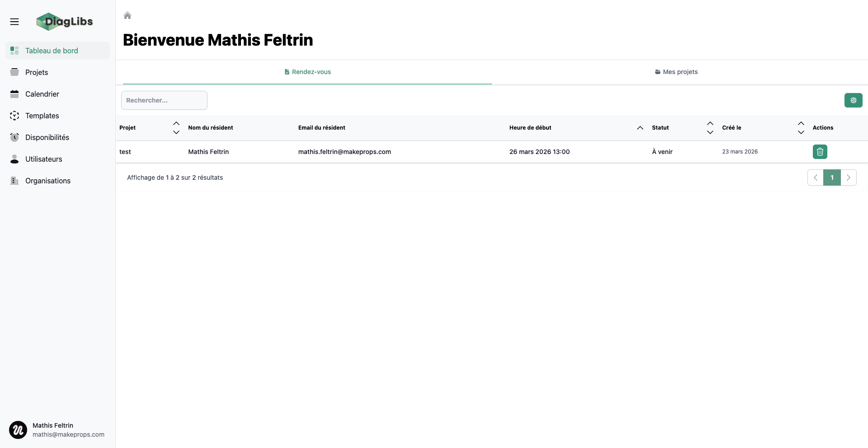The height and width of the screenshot is (448, 868).
Task: Sort table by Statut column
Action: [x=710, y=128]
